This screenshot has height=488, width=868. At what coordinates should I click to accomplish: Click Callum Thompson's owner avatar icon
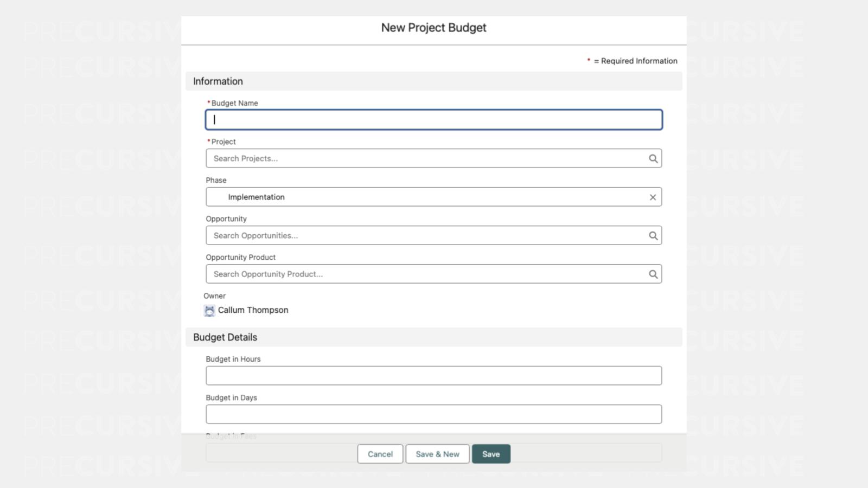pos(209,311)
